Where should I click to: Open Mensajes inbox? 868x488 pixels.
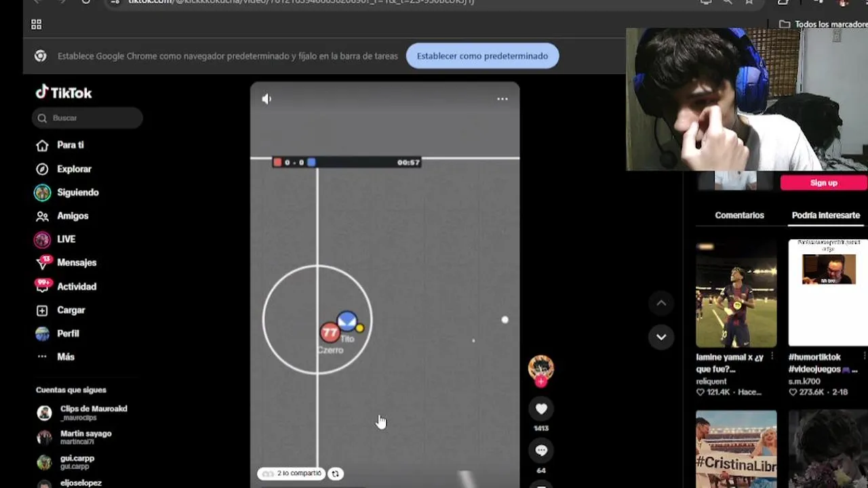77,262
